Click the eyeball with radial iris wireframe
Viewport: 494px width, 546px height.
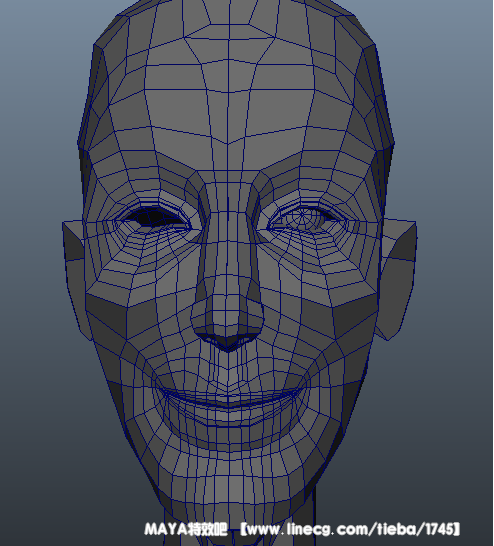coord(306,218)
